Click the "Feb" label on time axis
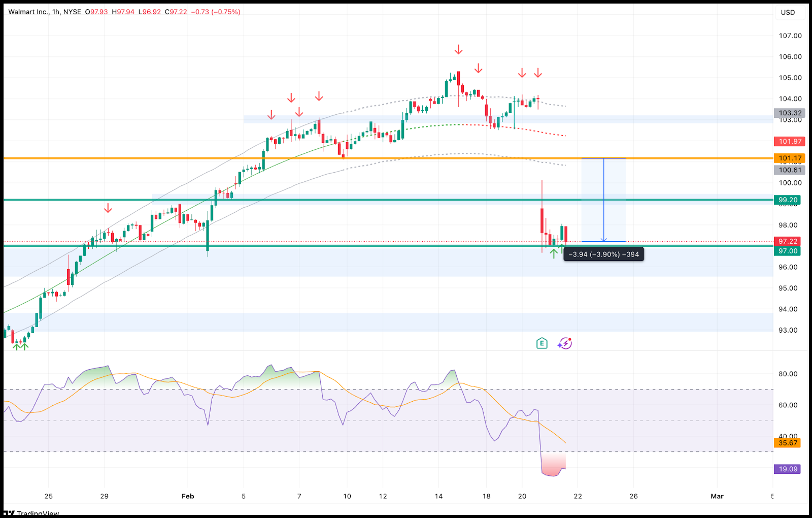This screenshot has height=518, width=812. [188, 496]
